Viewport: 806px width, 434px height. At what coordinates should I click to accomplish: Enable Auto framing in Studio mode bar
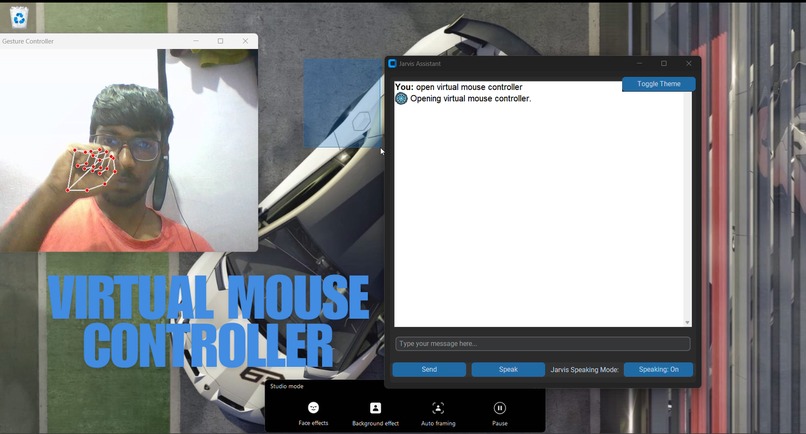[x=438, y=414]
